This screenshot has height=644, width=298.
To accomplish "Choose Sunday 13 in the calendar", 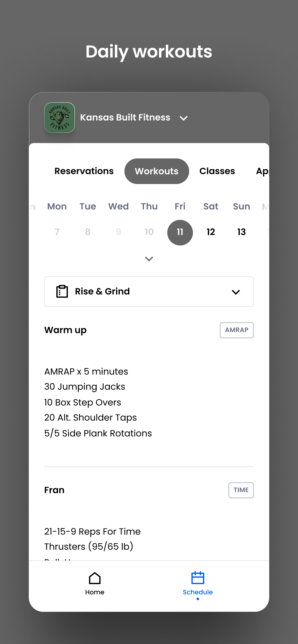I will point(242,232).
